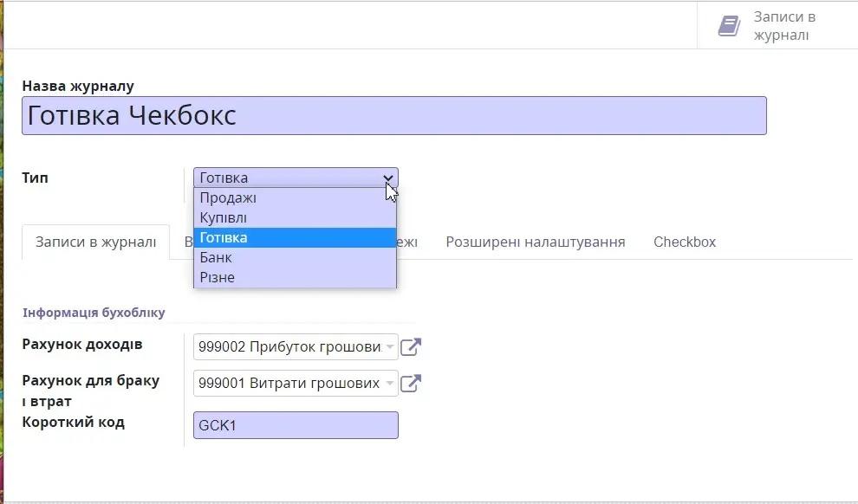Click the Назва журналу field with Готівка Чекбокс
Image resolution: width=858 pixels, height=504 pixels.
point(393,115)
